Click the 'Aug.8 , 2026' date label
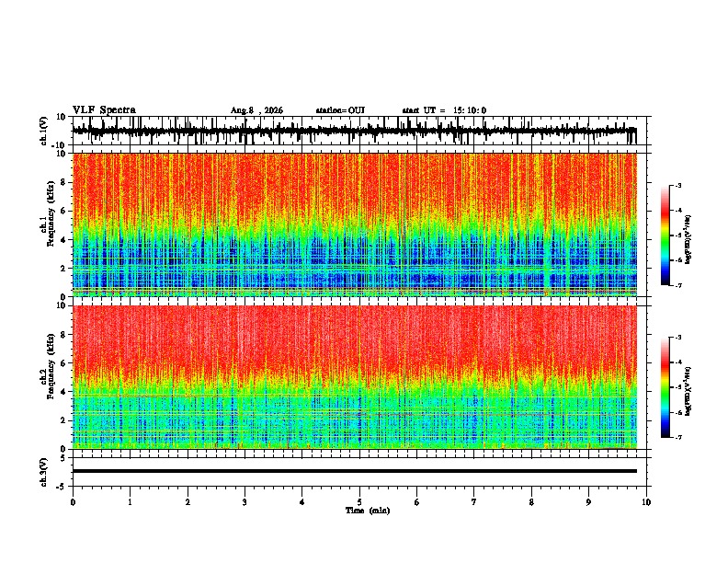The image size is (728, 563). click(256, 110)
